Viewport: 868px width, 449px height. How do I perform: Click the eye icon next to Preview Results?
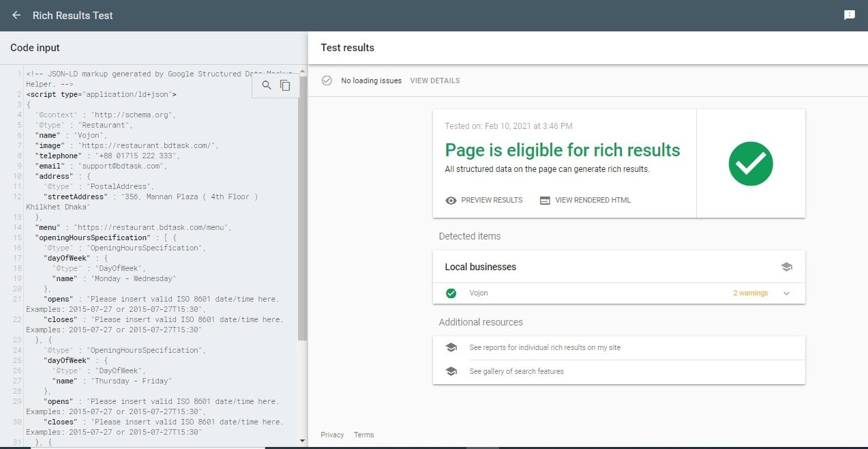451,201
